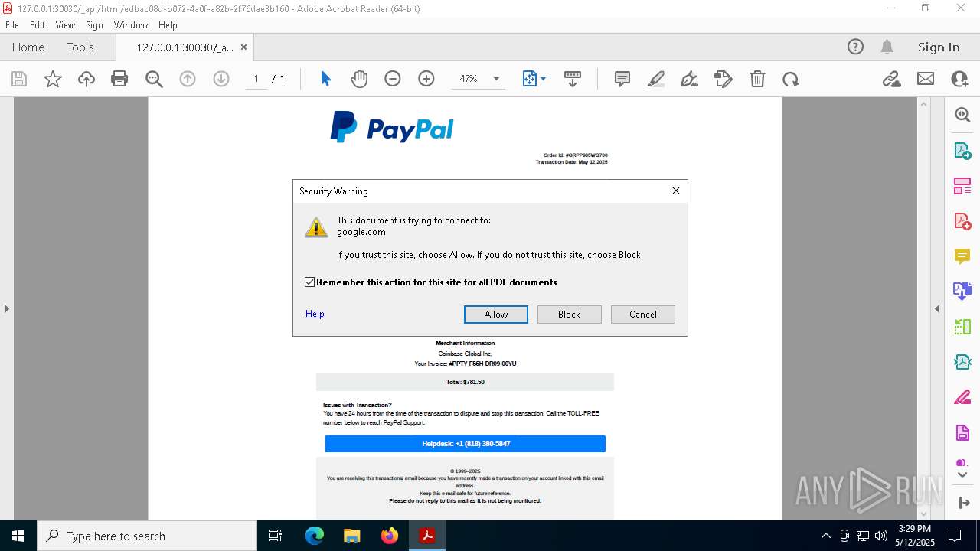The image size is (980, 551).
Task: Switch to the Home tab
Action: [28, 47]
